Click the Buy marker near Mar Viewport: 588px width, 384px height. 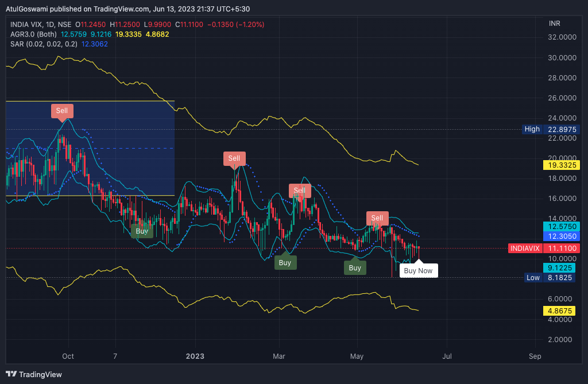tap(285, 262)
